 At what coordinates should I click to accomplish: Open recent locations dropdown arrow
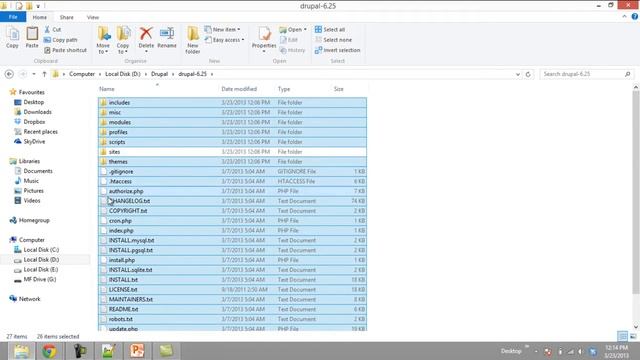tap(33, 74)
